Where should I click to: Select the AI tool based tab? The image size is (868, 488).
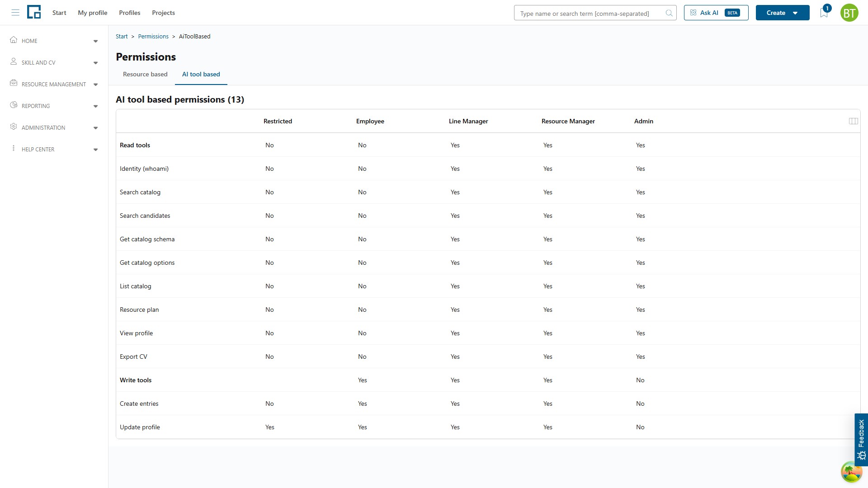[x=201, y=74]
